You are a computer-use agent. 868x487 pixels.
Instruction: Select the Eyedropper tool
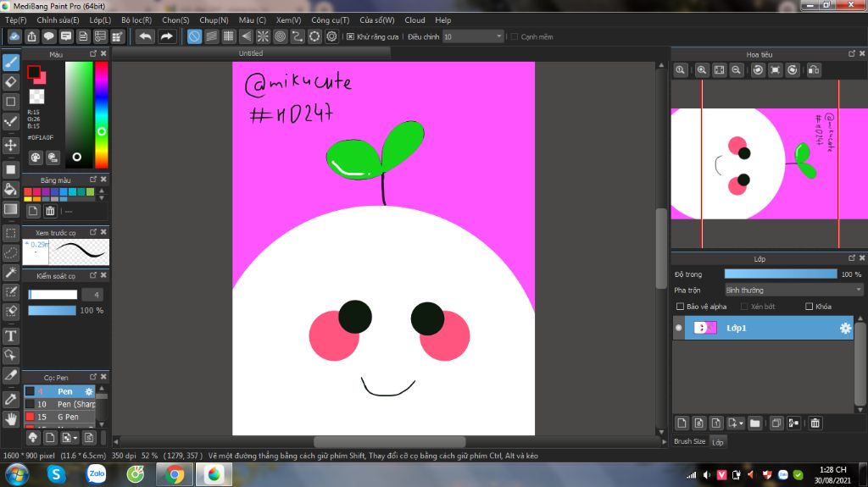pyautogui.click(x=11, y=398)
